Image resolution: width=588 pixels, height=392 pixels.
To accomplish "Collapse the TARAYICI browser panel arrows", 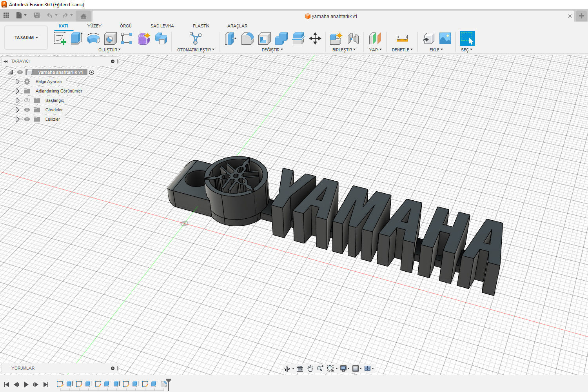I will 5,61.
